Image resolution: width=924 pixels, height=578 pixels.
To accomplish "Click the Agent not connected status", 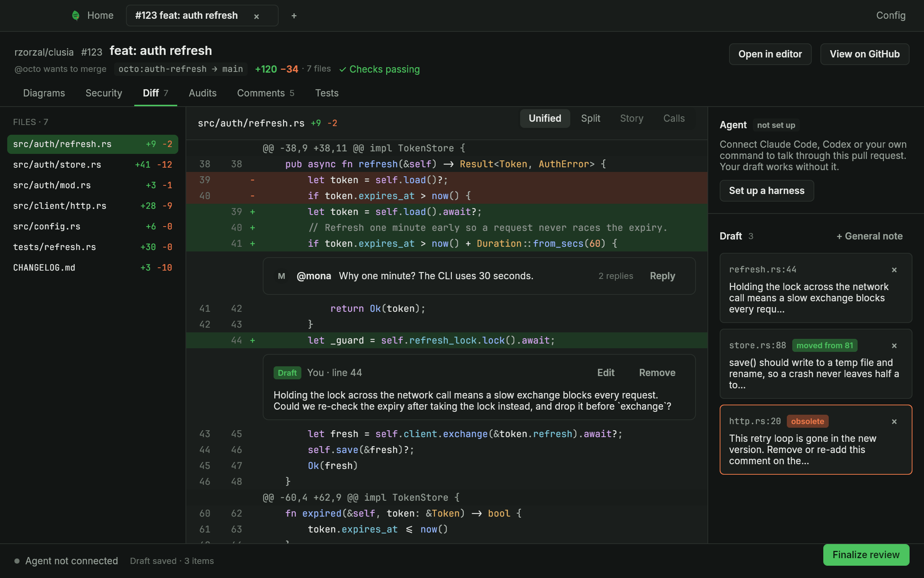I will pyautogui.click(x=66, y=561).
